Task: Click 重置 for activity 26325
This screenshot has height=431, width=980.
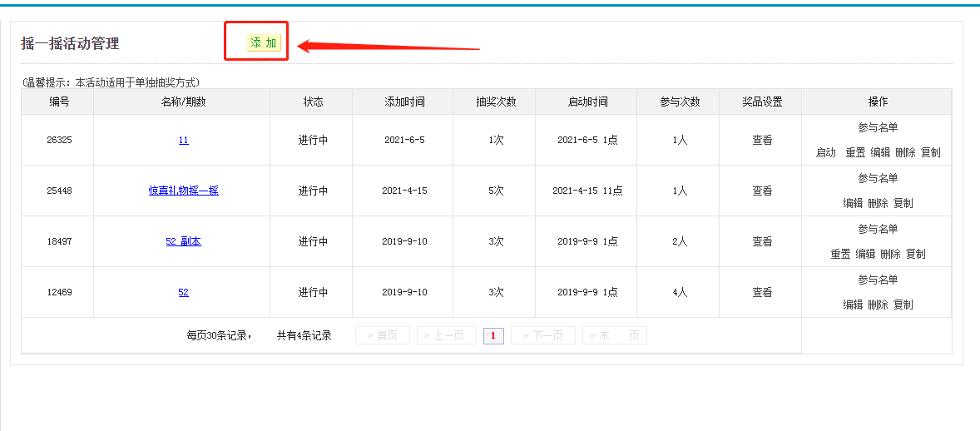Action: [x=855, y=153]
